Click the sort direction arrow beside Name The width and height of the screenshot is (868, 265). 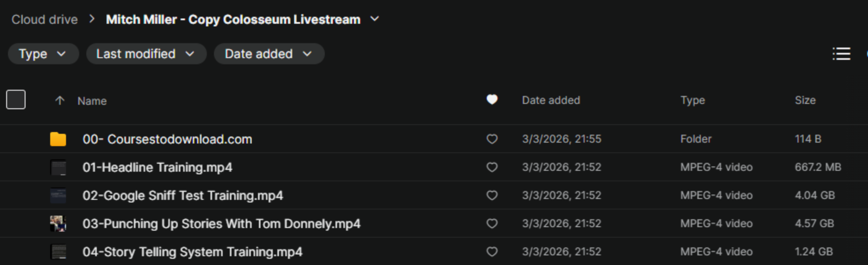pos(60,101)
